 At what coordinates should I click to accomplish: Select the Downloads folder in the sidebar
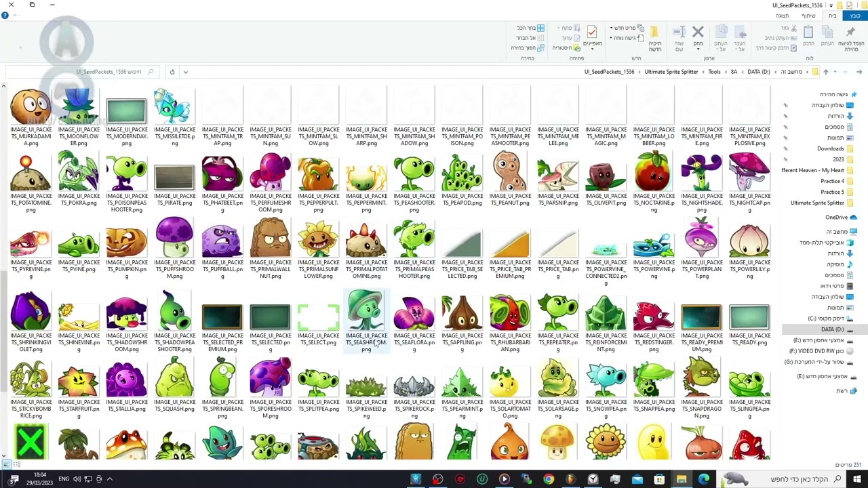pos(835,148)
